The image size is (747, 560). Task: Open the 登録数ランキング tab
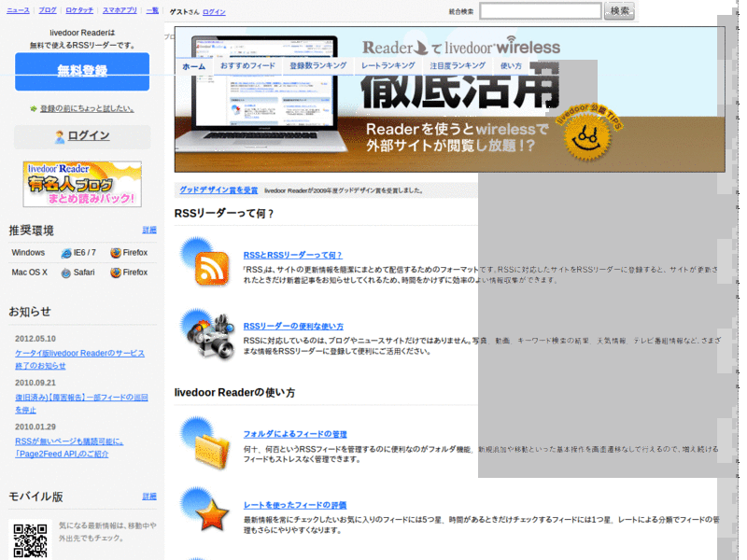point(318,65)
